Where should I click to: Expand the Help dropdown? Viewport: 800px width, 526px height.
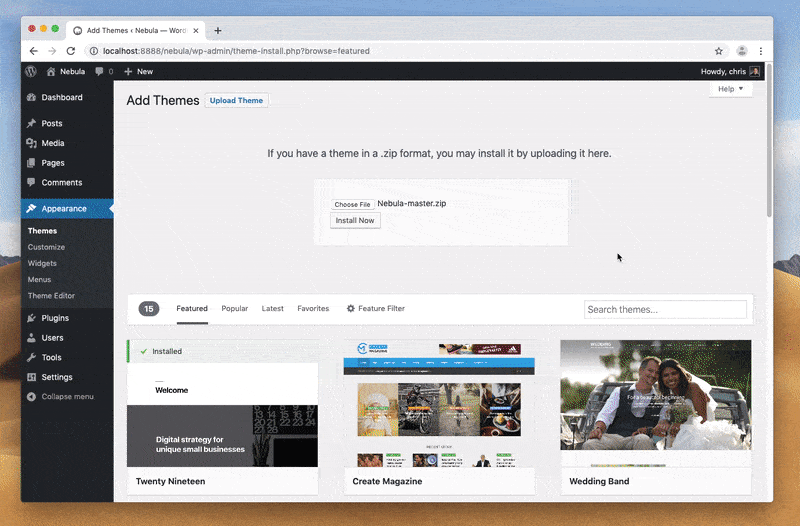tap(731, 89)
